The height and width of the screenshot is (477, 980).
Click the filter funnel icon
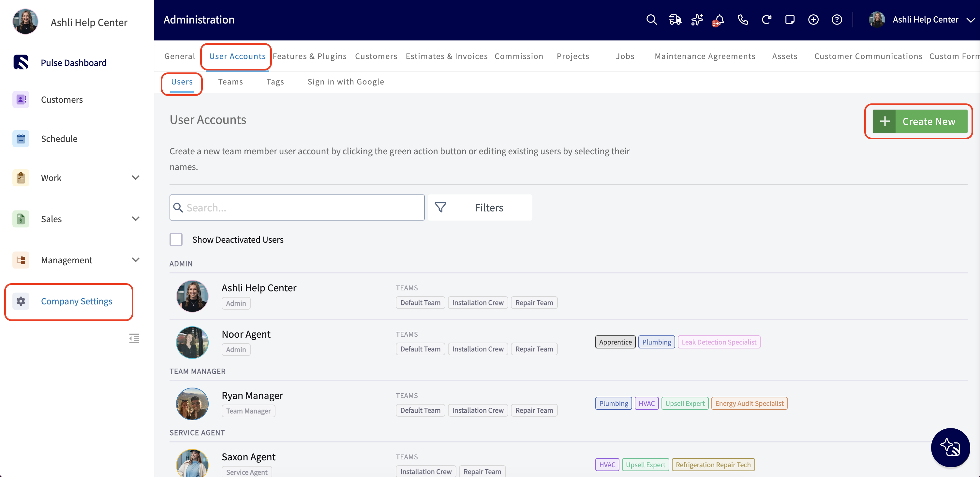440,208
